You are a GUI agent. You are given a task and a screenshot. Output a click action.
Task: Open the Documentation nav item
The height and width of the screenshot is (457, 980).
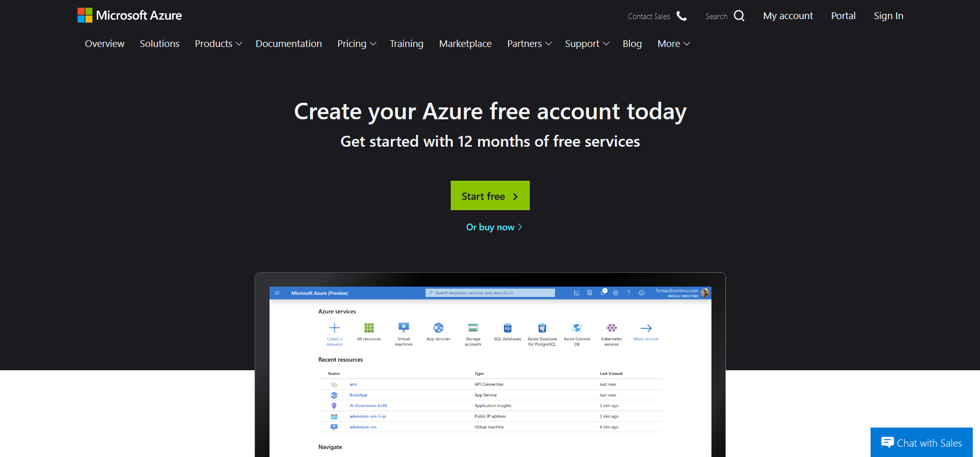[289, 44]
